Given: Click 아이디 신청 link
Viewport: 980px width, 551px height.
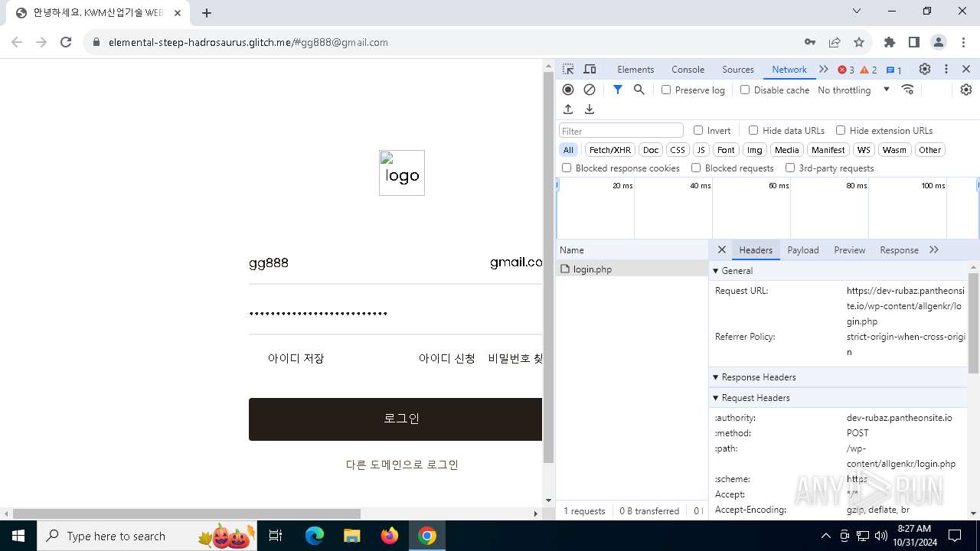Looking at the screenshot, I should (x=446, y=358).
